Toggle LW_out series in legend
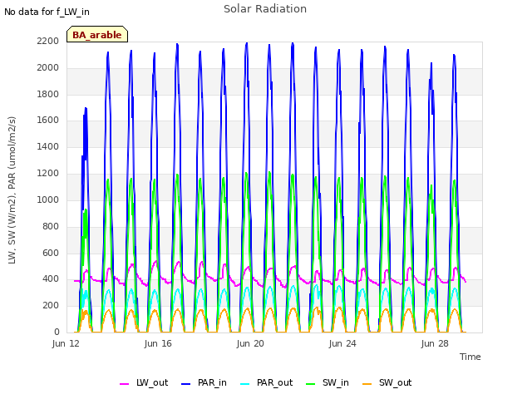532x399 pixels. [144, 382]
